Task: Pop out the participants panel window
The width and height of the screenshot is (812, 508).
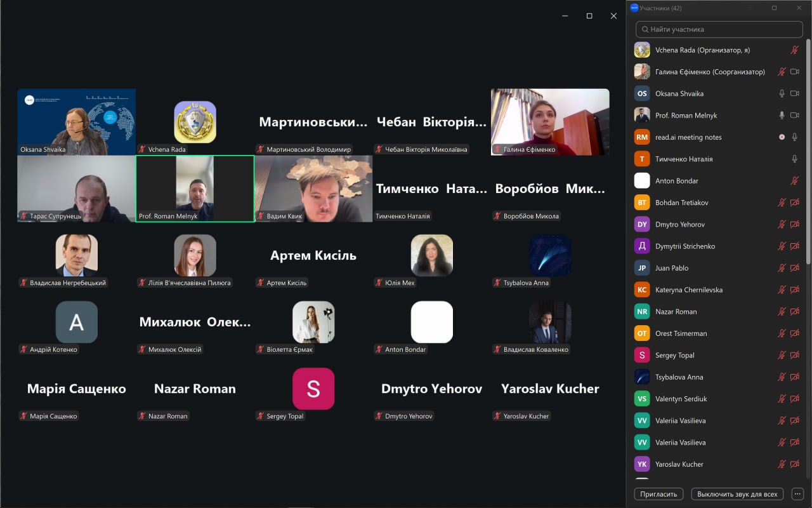Action: coord(774,8)
